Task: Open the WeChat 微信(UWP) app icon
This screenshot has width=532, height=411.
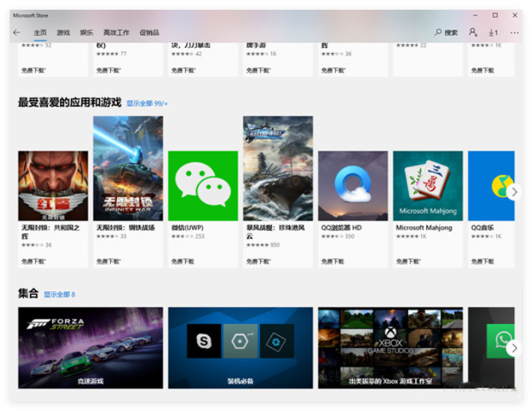Action: tap(203, 186)
